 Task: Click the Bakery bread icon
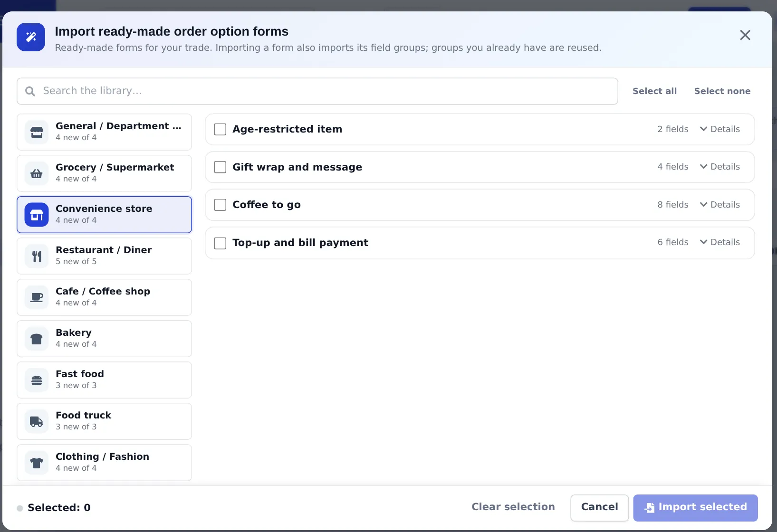[x=37, y=339]
